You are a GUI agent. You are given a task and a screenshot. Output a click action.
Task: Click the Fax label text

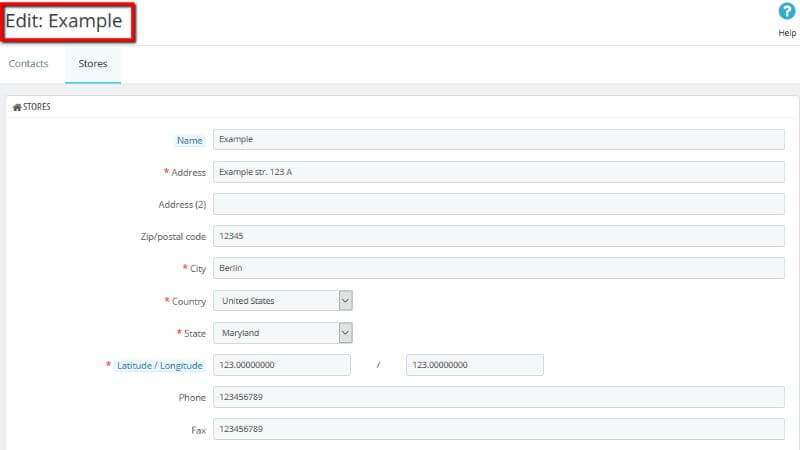coord(198,430)
